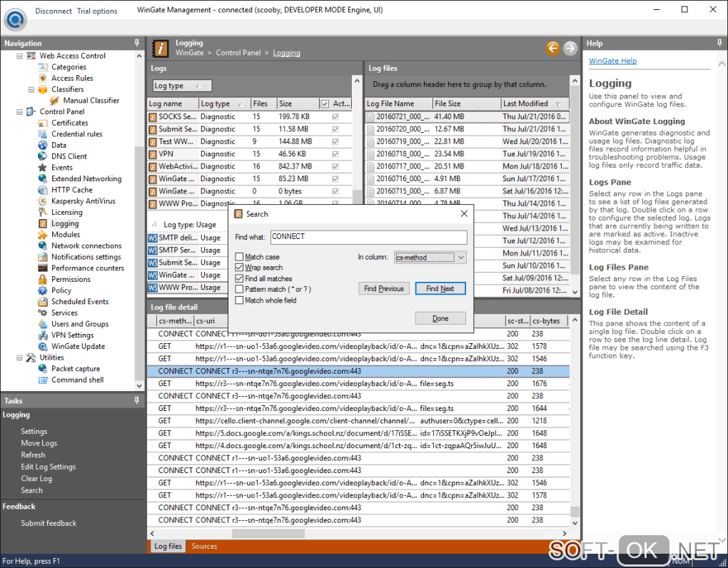Switch to the Log files tab

point(168,546)
